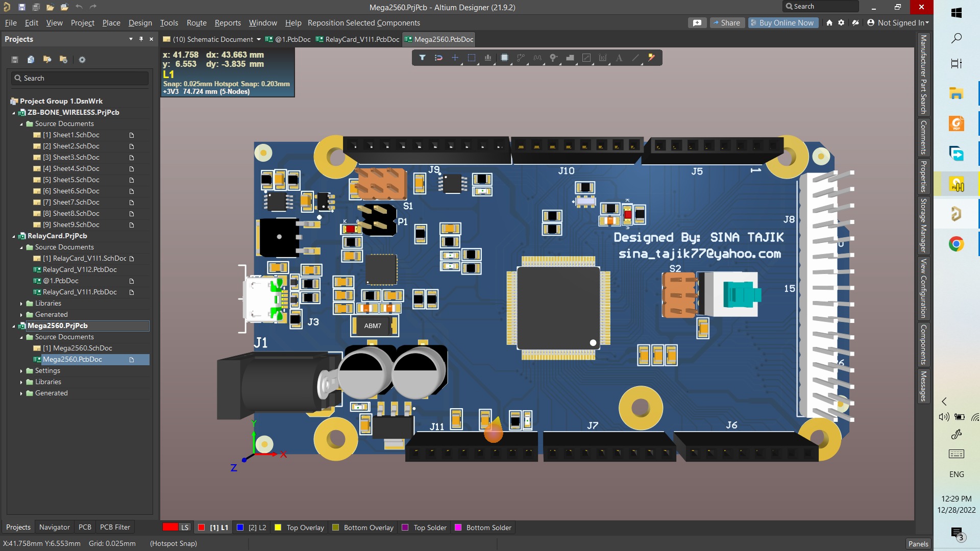Screen dimensions: 980x551
Task: Click the project options gear icon
Action: 82,60
